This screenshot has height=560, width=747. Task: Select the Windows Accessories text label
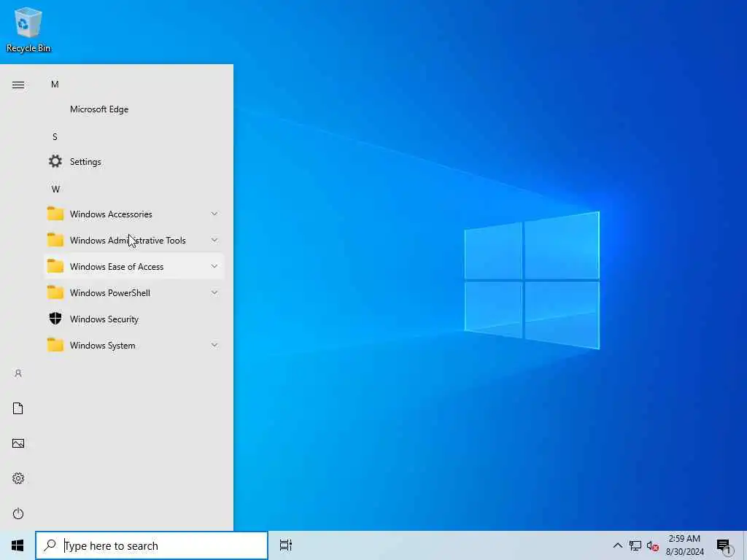click(x=111, y=214)
